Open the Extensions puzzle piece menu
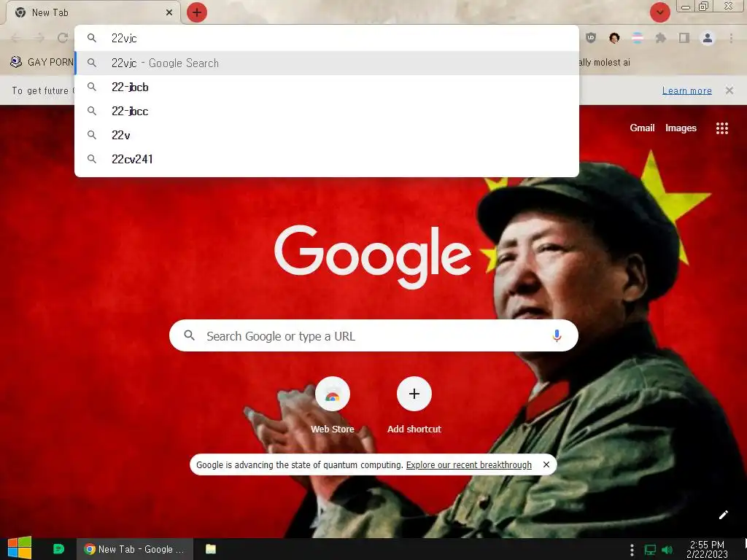747x560 pixels. coord(661,38)
